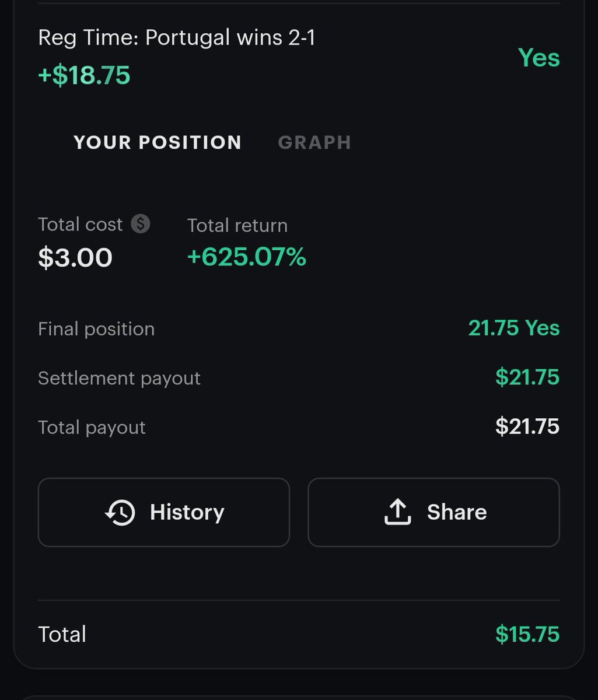Switch to the GRAPH tab
The width and height of the screenshot is (598, 700).
point(314,142)
